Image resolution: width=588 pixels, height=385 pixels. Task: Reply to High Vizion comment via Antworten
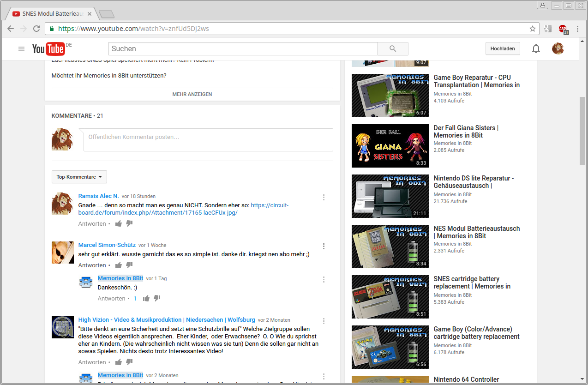click(x=92, y=362)
